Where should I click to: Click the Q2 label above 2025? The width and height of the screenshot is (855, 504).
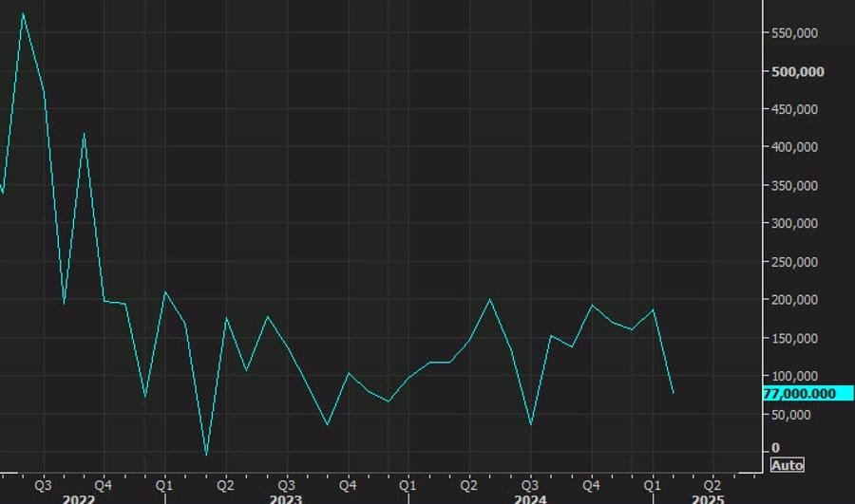(x=712, y=483)
